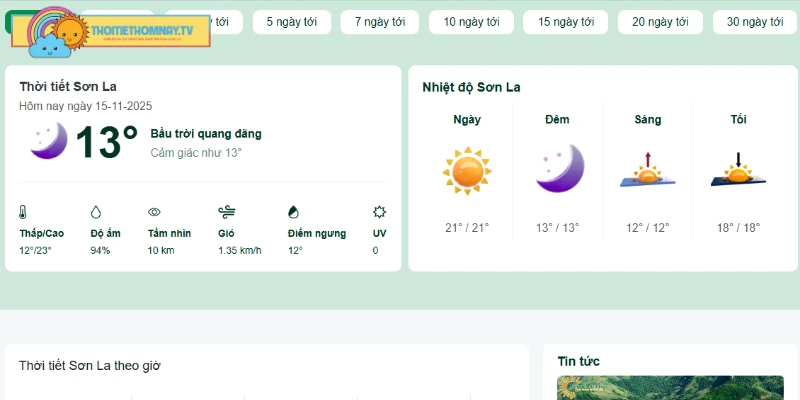Open the news thumbnail image under Tin tức
Screen dimensions: 800x400
[x=670, y=388]
